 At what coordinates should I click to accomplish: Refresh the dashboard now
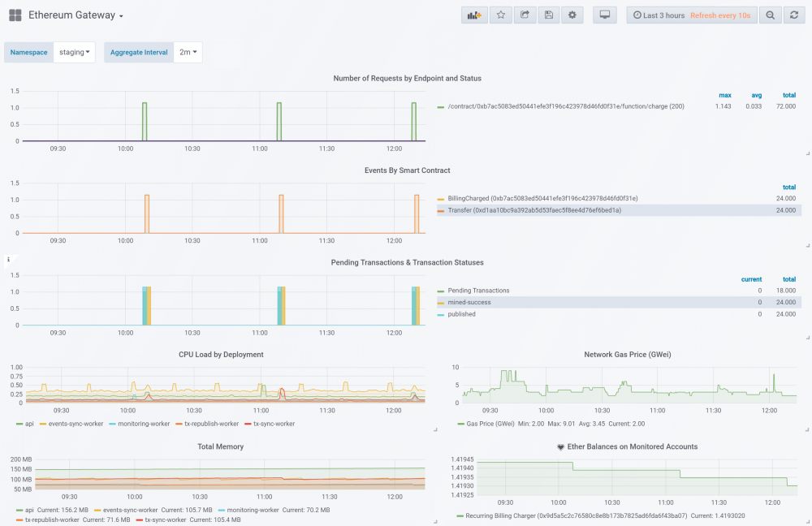point(794,15)
